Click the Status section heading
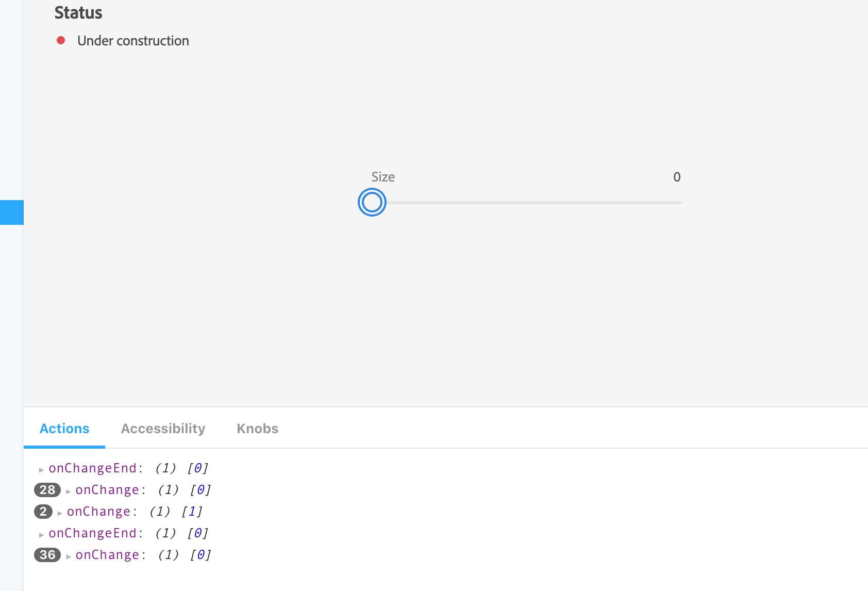This screenshot has width=868, height=591. pyautogui.click(x=78, y=13)
